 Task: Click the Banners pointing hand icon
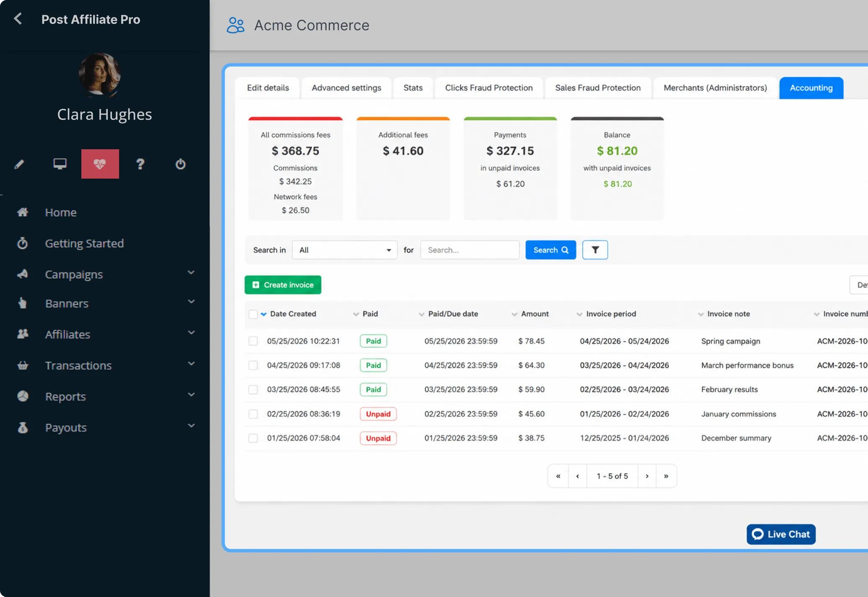(23, 303)
